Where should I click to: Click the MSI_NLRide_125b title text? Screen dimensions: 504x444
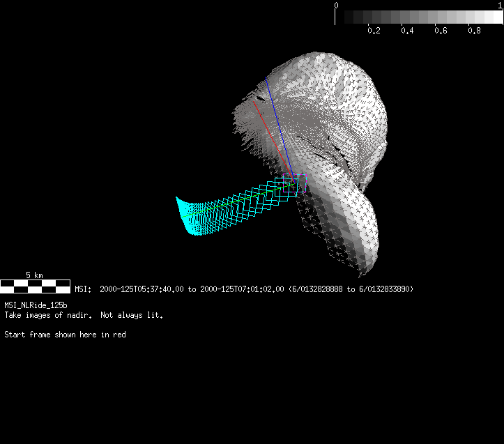point(36,305)
